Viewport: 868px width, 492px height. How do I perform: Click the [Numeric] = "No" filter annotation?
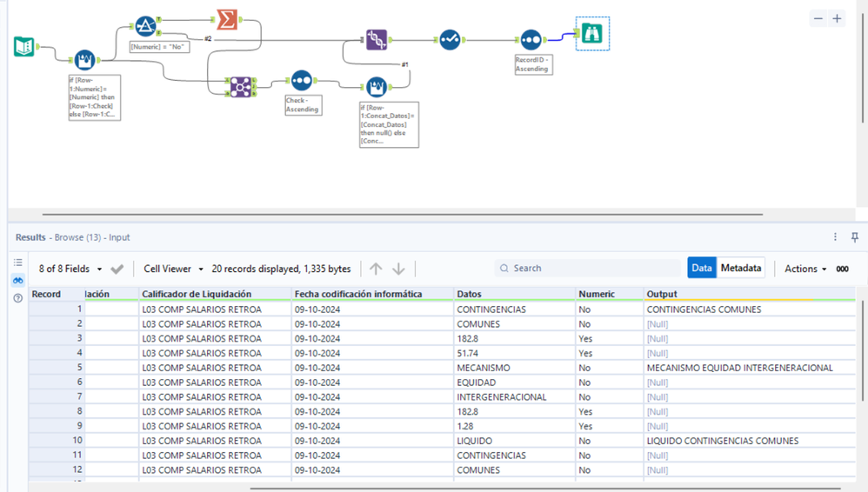(x=159, y=47)
